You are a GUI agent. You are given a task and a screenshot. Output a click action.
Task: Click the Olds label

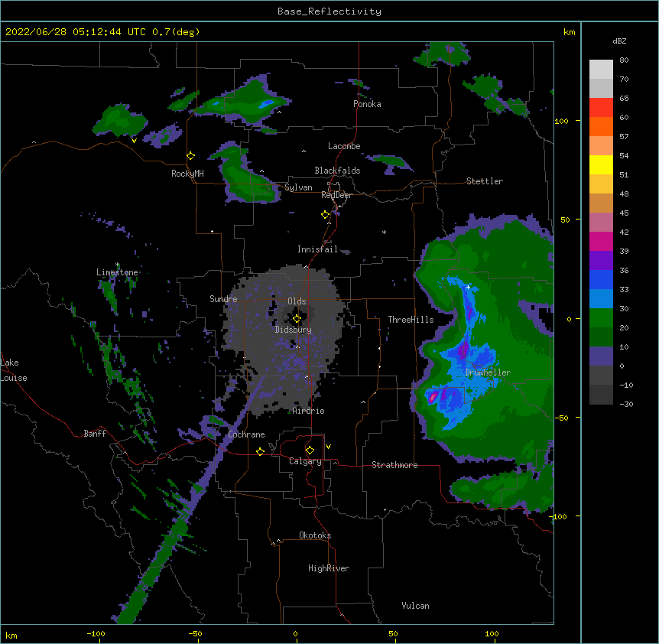[x=297, y=301]
